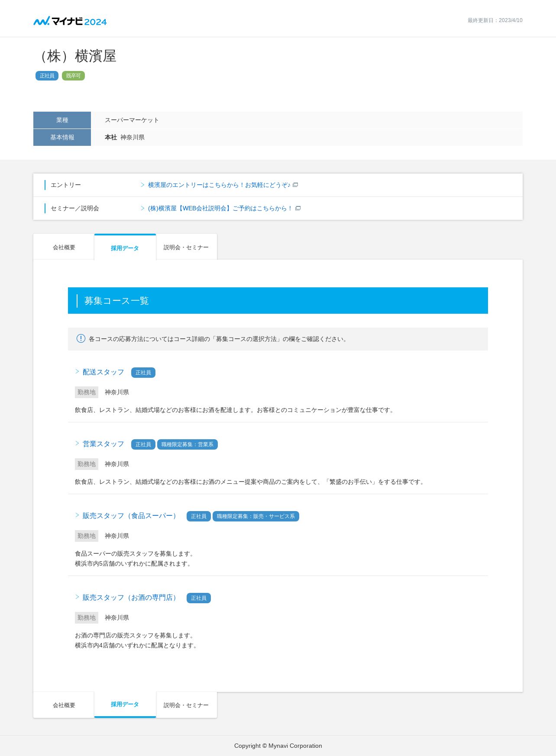Open 配送スタッフ course details
This screenshot has height=756, width=556.
pos(103,372)
